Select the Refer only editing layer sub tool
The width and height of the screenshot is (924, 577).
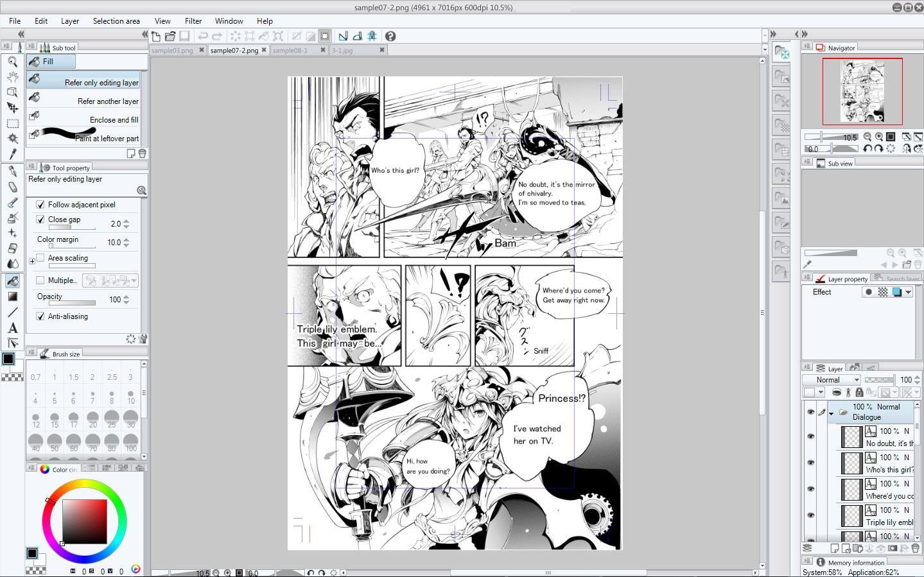tap(83, 81)
